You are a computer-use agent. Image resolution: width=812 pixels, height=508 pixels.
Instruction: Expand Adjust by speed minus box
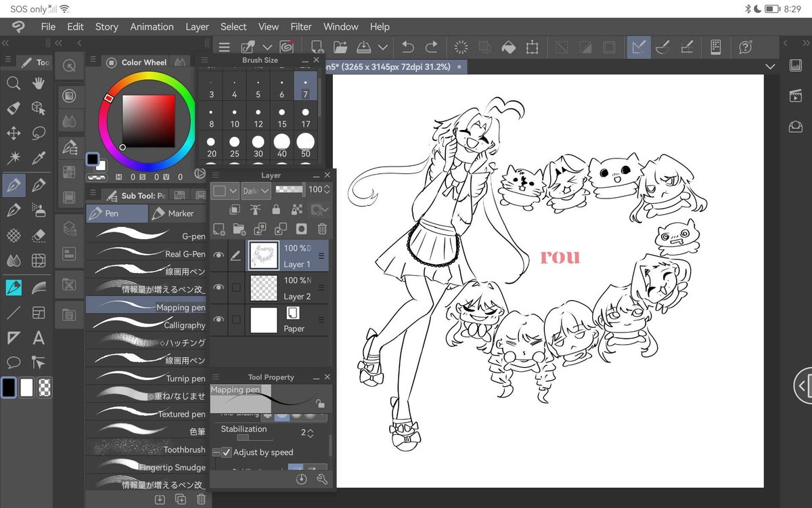tap(217, 452)
